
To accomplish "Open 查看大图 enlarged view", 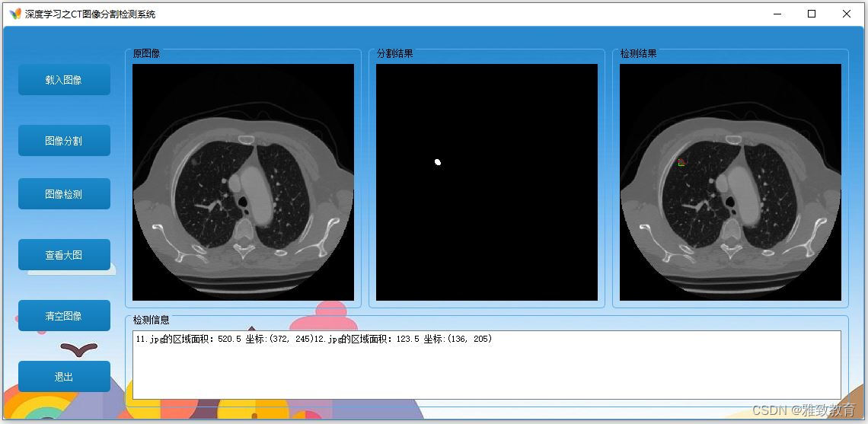I will pyautogui.click(x=64, y=254).
